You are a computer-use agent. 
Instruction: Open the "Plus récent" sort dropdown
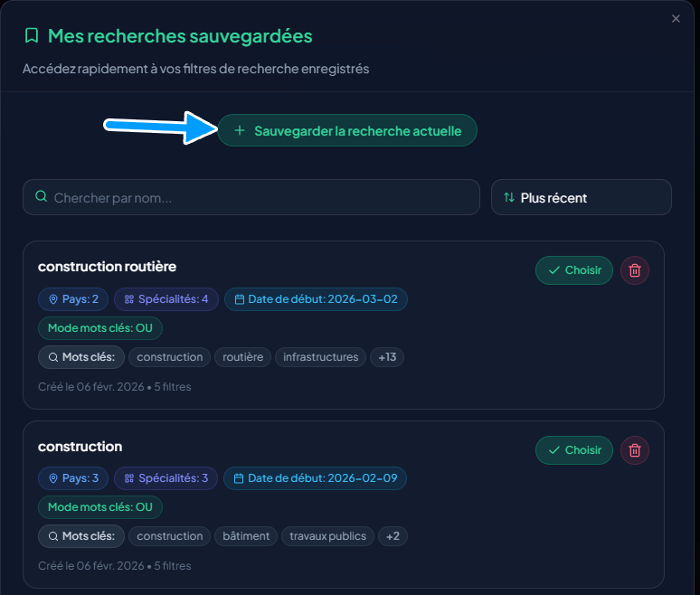pos(581,197)
